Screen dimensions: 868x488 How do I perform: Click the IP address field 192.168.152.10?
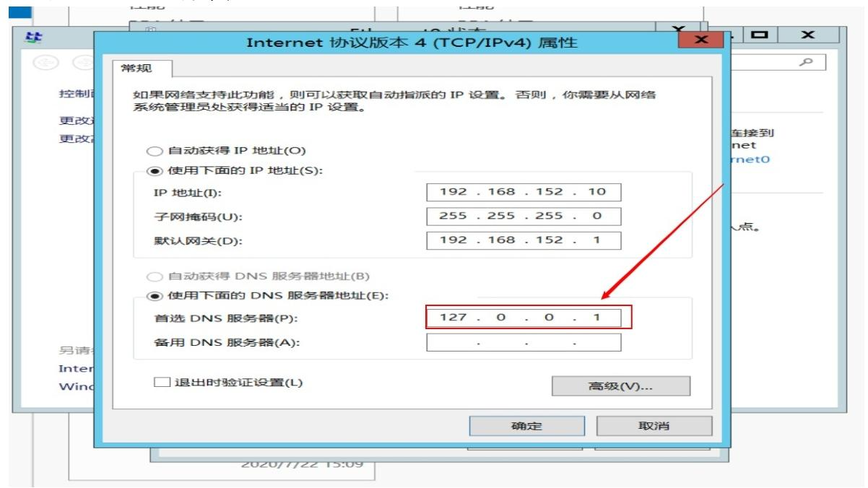coord(524,193)
